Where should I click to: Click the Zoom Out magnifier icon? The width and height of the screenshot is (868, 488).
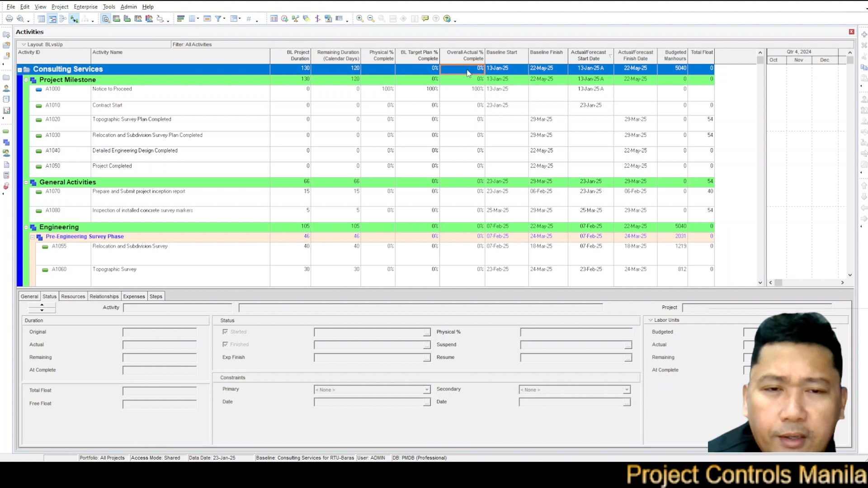[x=371, y=19]
